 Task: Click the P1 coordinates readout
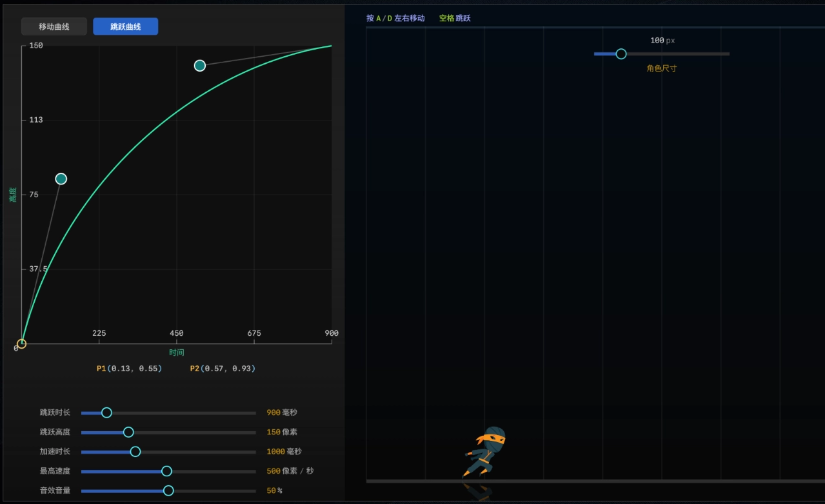(129, 369)
